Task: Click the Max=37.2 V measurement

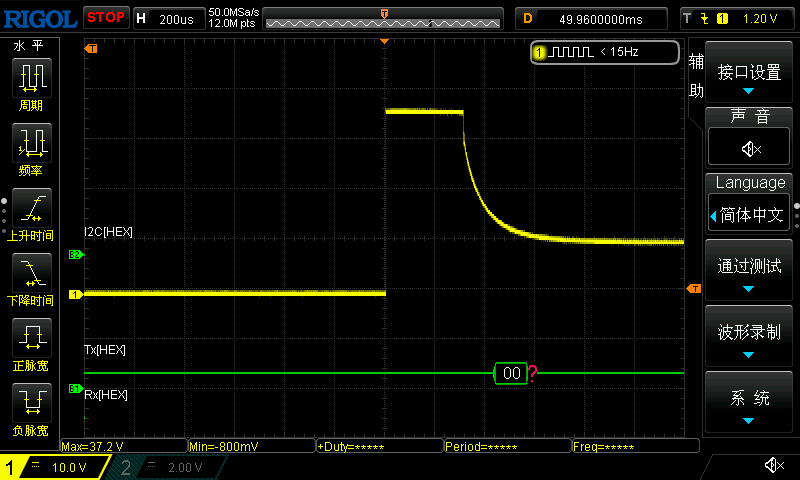Action: pyautogui.click(x=124, y=446)
